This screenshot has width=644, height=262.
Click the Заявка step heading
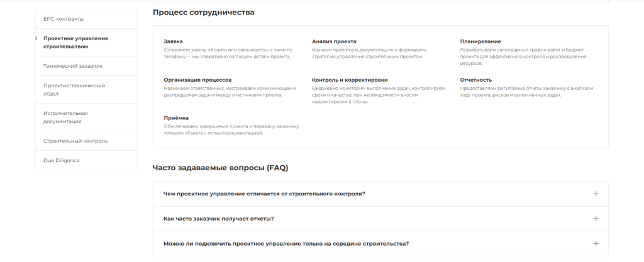(173, 41)
